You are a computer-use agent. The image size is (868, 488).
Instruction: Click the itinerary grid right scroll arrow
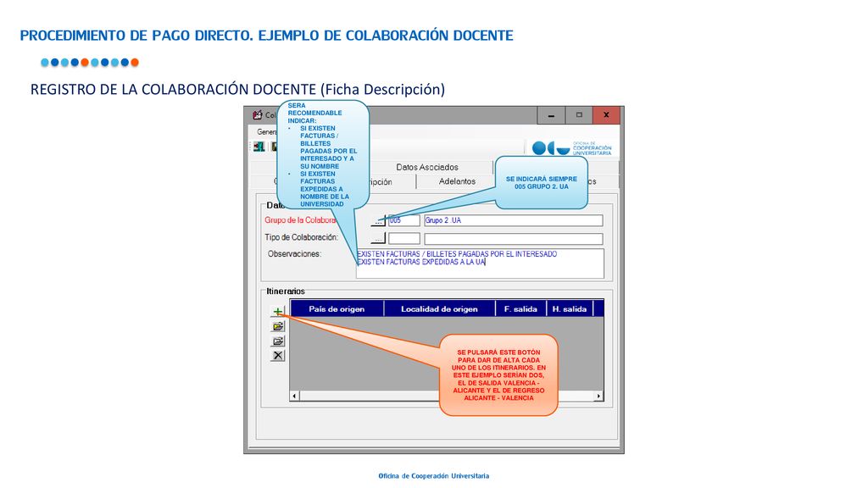coord(598,396)
